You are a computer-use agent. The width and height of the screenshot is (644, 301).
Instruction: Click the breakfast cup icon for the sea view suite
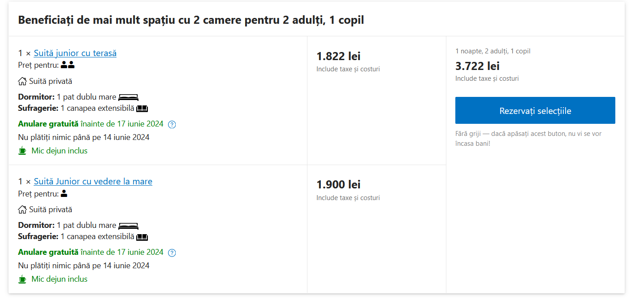[x=22, y=279]
